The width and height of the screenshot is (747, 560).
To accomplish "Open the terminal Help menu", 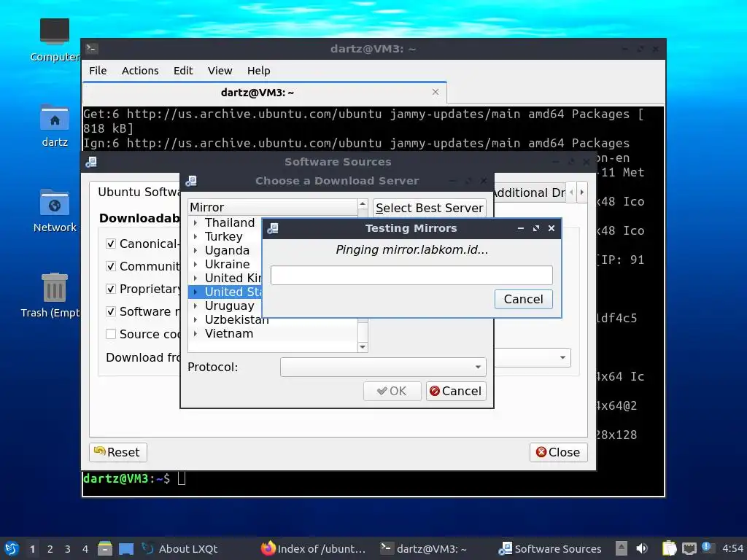I will pyautogui.click(x=258, y=71).
